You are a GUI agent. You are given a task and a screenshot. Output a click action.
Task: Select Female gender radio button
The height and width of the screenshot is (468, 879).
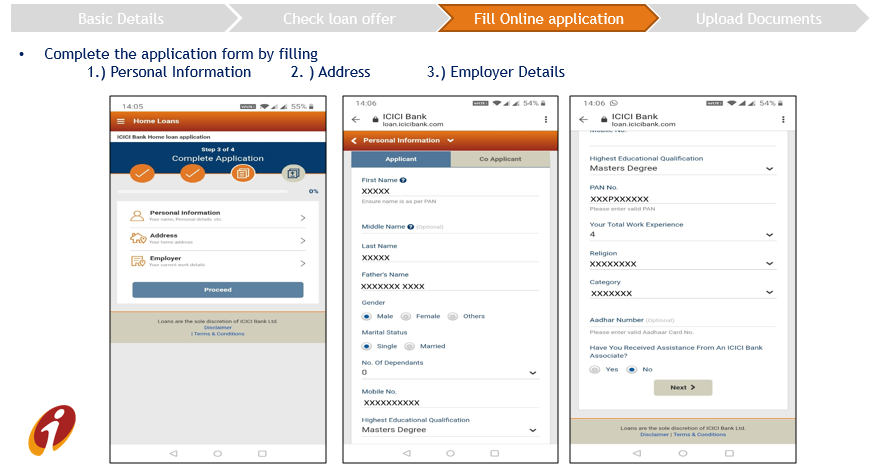pyautogui.click(x=406, y=316)
